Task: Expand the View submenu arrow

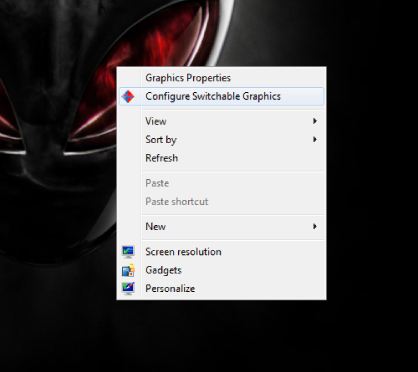Action: 315,121
